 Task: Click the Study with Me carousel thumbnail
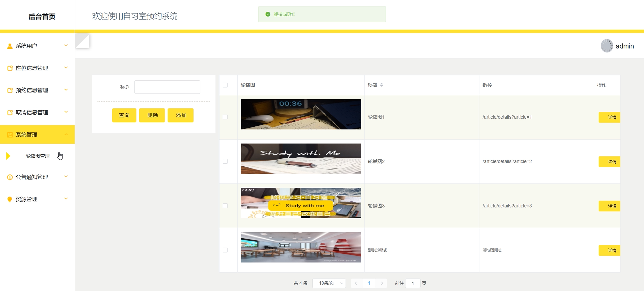301,158
